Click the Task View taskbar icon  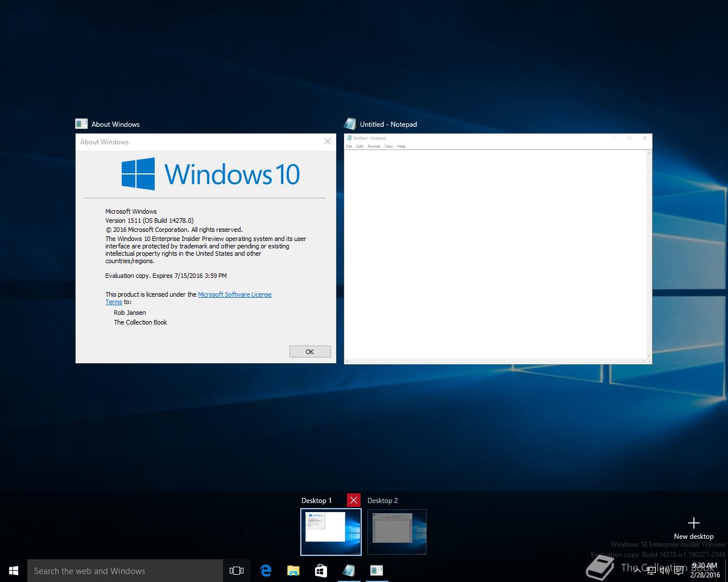[x=237, y=571]
